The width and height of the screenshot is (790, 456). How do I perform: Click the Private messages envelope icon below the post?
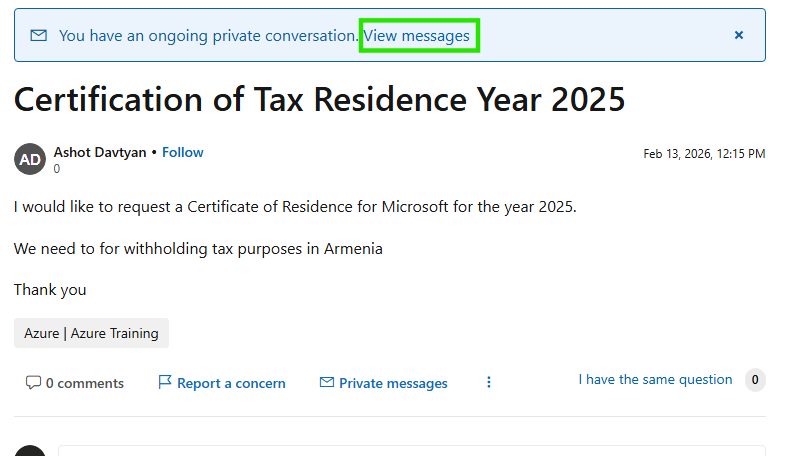(326, 383)
